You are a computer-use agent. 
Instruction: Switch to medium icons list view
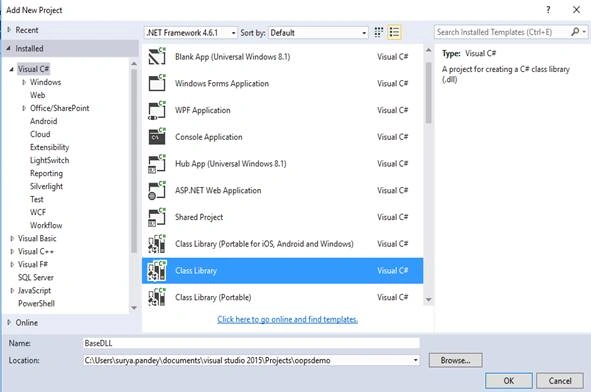(x=394, y=32)
